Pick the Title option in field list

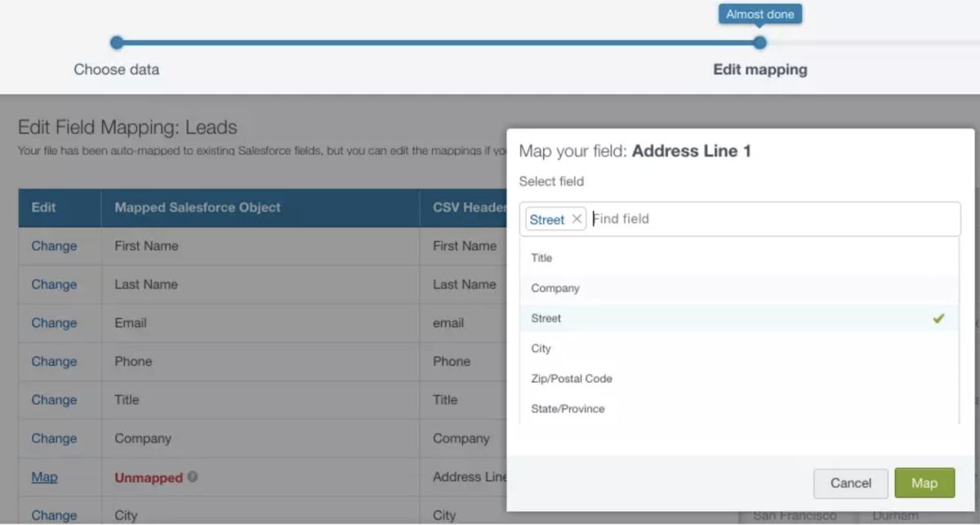(541, 258)
